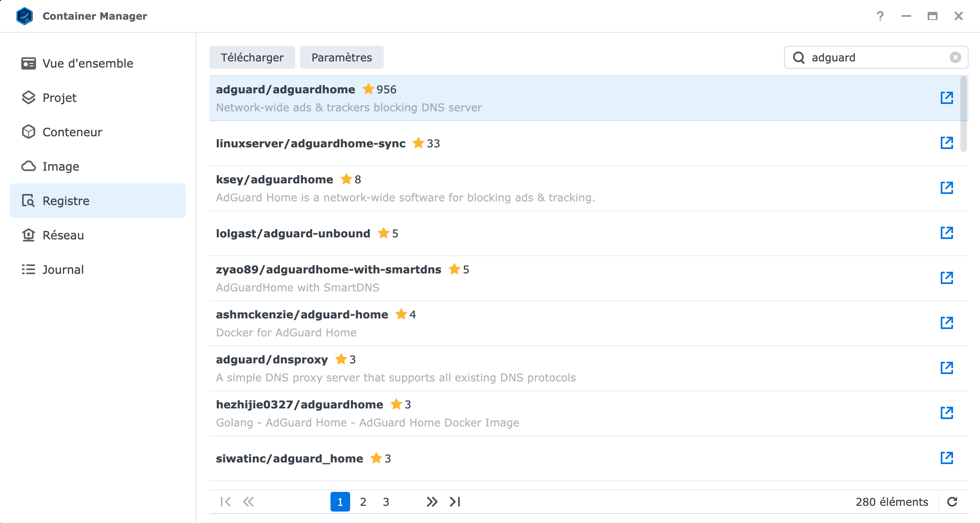Click the Télécharger button
The height and width of the screenshot is (523, 980).
click(x=252, y=57)
